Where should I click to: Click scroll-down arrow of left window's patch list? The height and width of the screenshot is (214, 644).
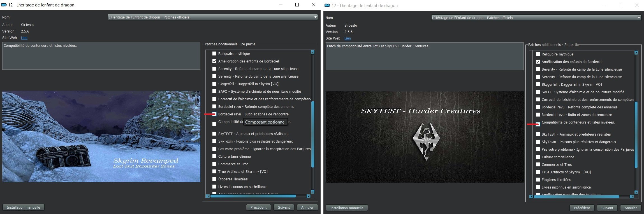[x=313, y=192]
